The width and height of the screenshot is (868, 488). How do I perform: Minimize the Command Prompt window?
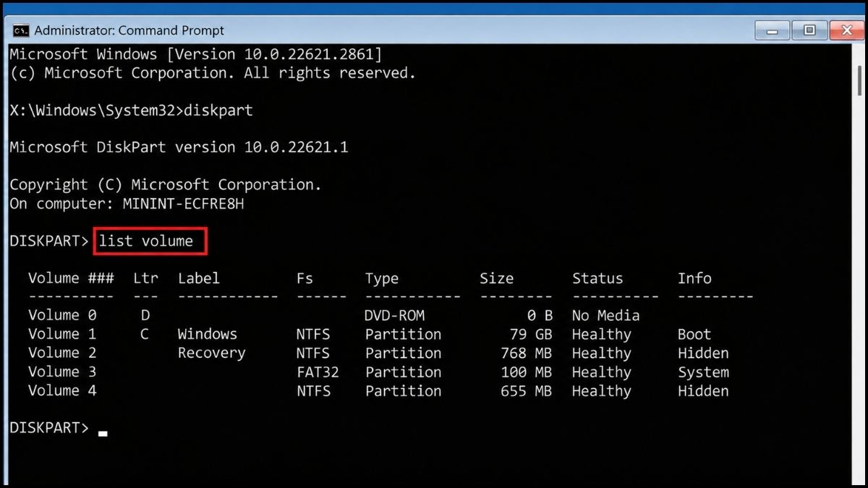[773, 30]
